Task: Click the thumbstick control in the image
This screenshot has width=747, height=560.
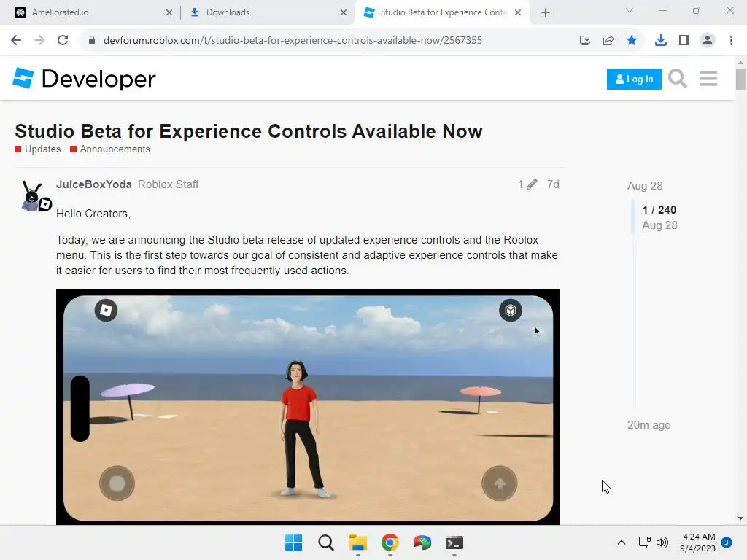Action: [117, 483]
